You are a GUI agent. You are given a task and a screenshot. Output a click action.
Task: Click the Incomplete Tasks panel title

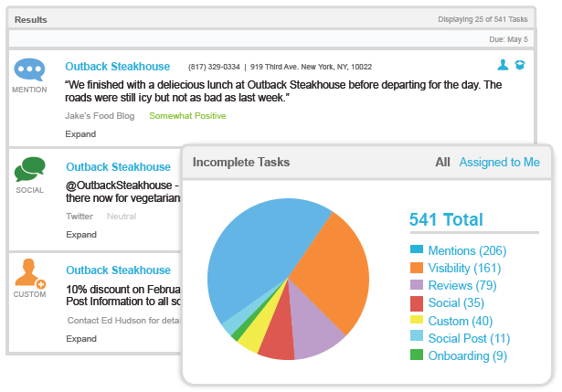(x=241, y=163)
